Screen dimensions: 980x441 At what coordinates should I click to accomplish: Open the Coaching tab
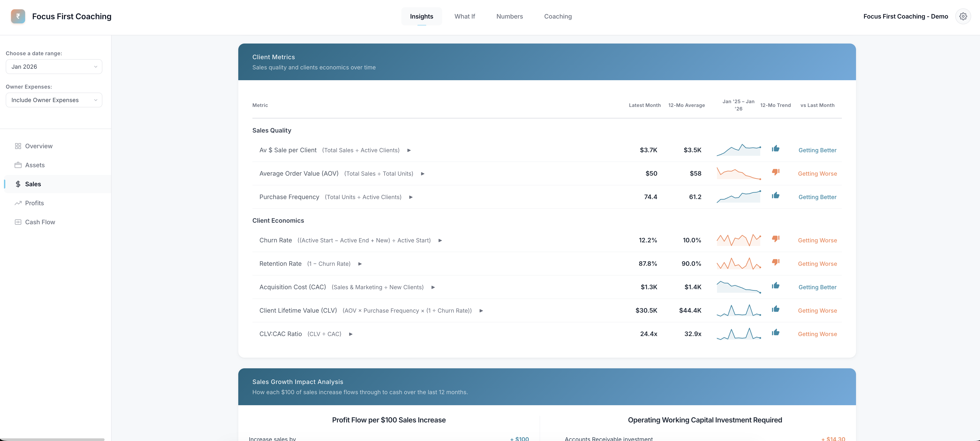(558, 16)
